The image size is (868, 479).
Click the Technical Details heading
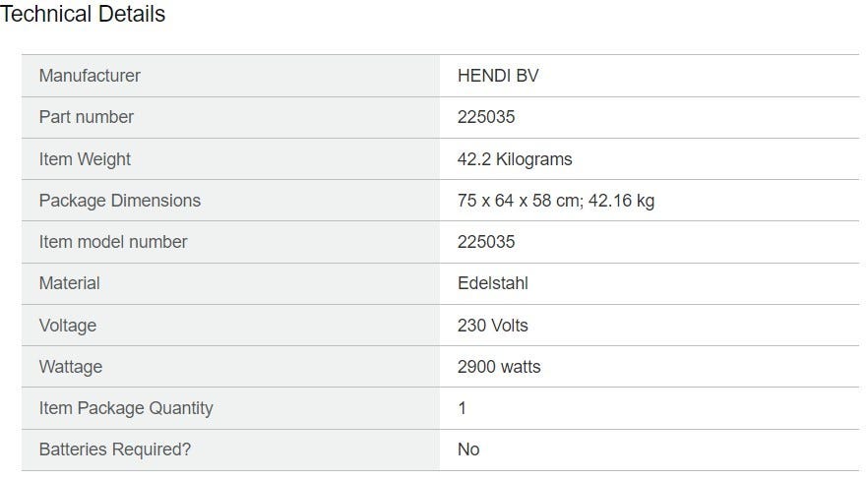83,14
